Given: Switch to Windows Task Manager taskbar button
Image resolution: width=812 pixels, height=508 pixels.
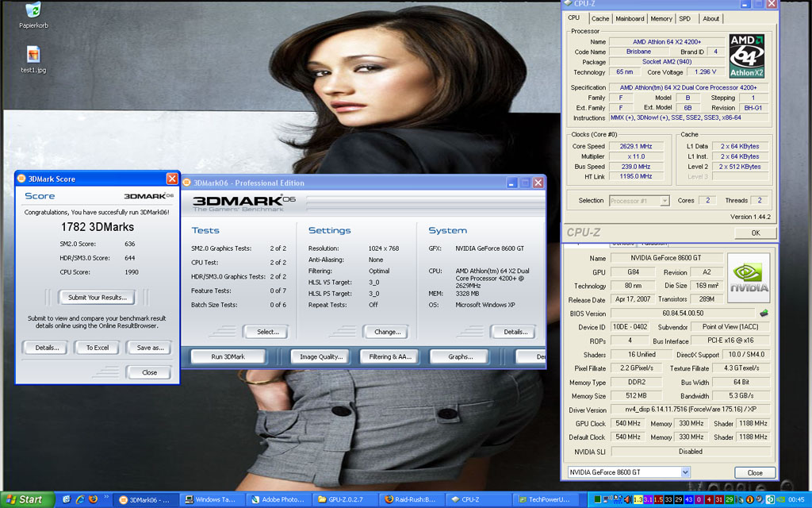Looking at the screenshot, I should tap(211, 500).
